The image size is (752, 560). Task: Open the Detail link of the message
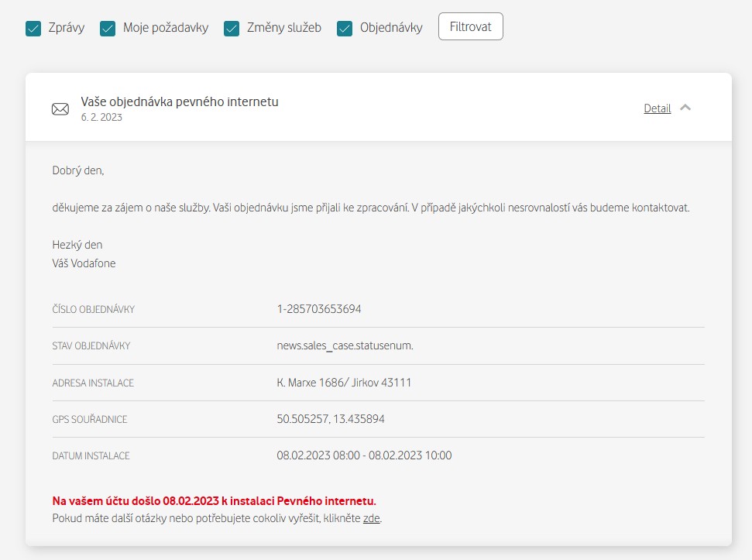(x=657, y=108)
